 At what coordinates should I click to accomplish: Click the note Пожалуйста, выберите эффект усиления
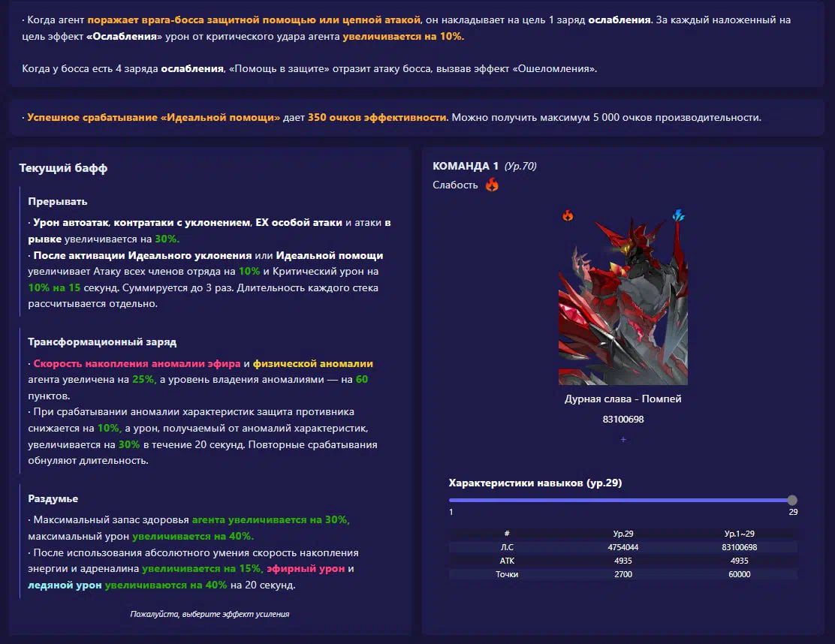(x=210, y=614)
